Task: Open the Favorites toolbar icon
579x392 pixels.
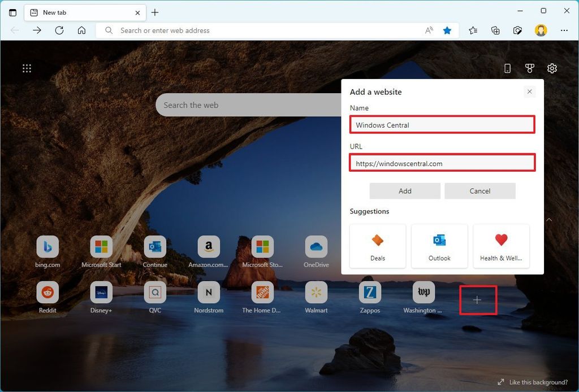Action: (x=473, y=31)
